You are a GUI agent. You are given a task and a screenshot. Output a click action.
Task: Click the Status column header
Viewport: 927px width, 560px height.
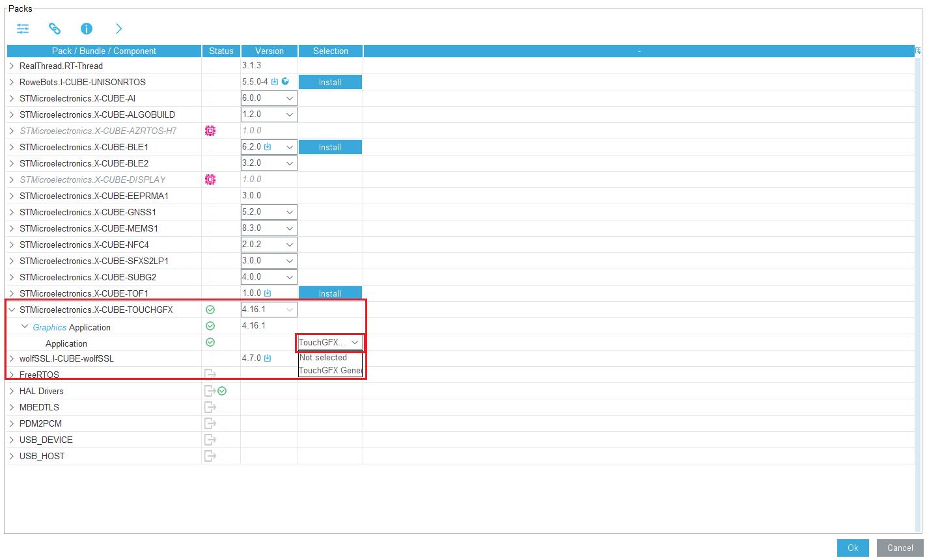221,51
